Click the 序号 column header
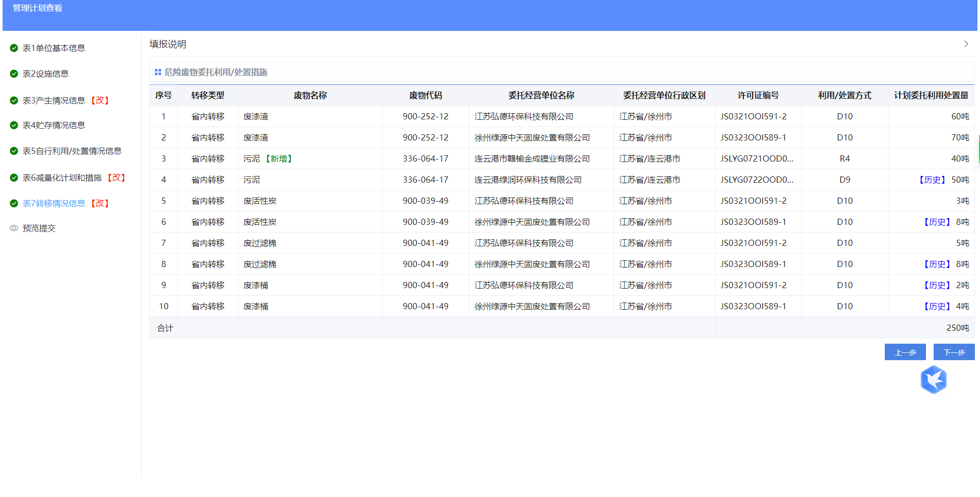The image size is (980, 497). pos(163,95)
